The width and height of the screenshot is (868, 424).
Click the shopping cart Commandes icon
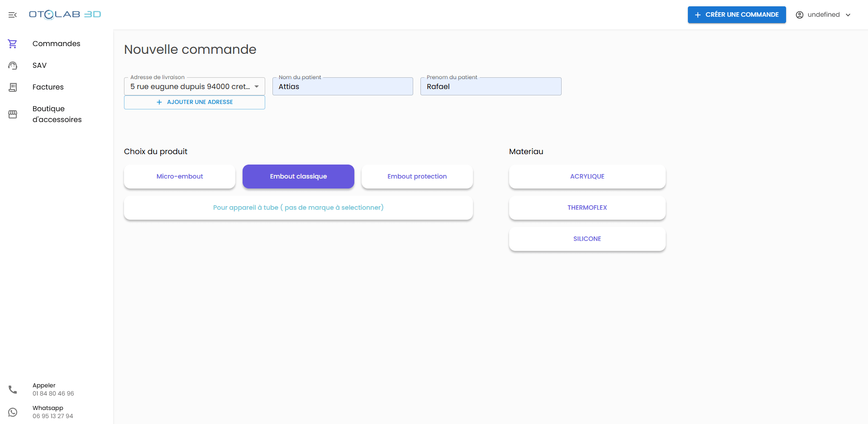tap(13, 44)
